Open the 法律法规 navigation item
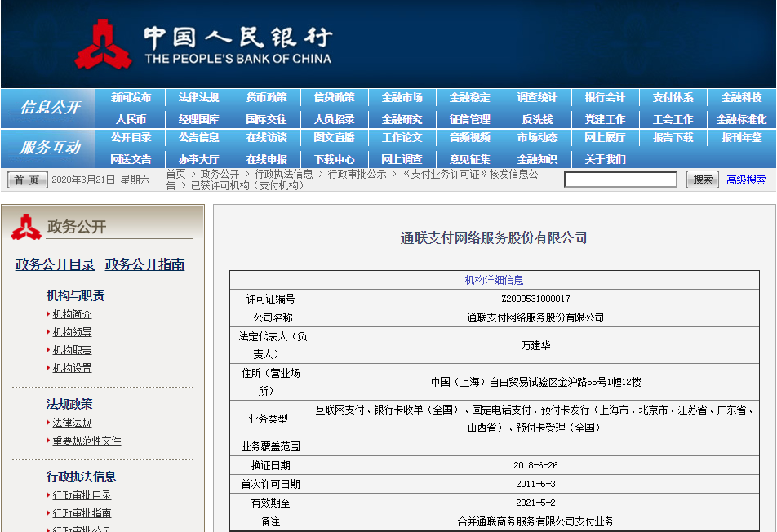777x532 pixels. pyautogui.click(x=198, y=98)
